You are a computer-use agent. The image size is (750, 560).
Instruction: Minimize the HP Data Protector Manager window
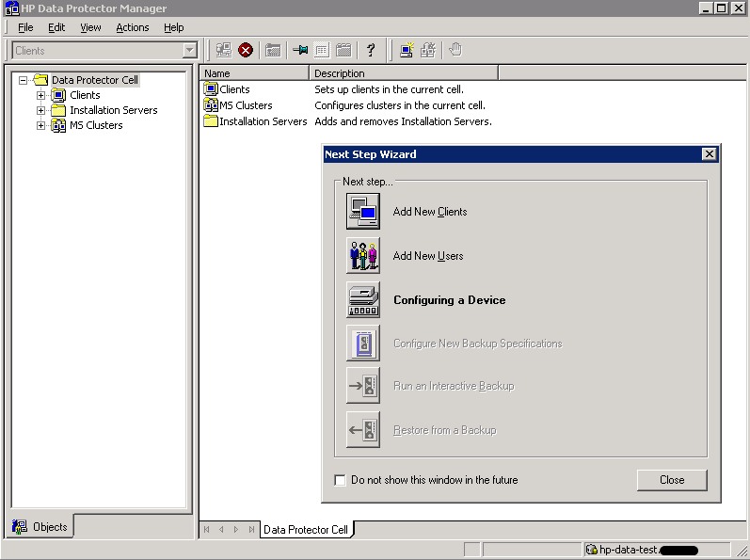[x=706, y=8]
